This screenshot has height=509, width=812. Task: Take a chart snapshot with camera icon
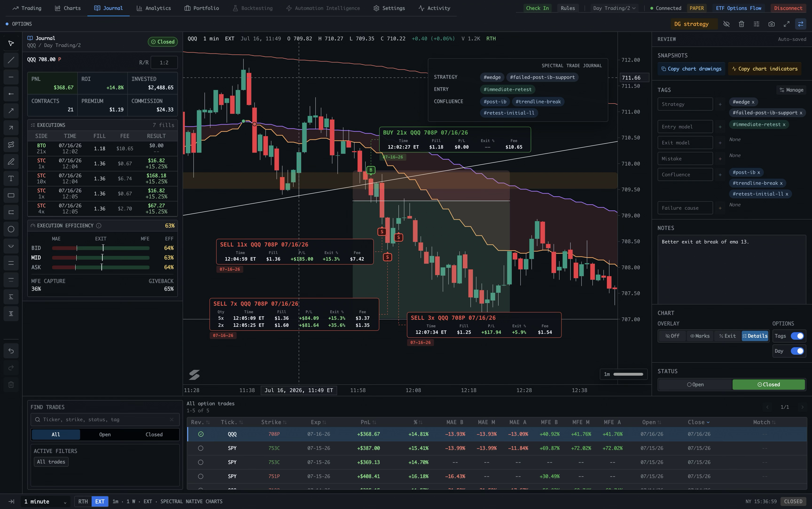click(771, 24)
